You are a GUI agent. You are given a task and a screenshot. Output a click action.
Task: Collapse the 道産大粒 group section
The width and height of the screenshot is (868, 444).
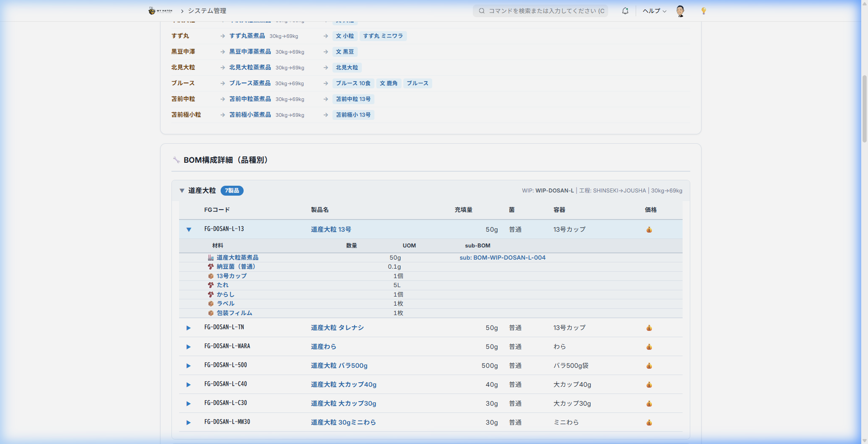pyautogui.click(x=182, y=191)
